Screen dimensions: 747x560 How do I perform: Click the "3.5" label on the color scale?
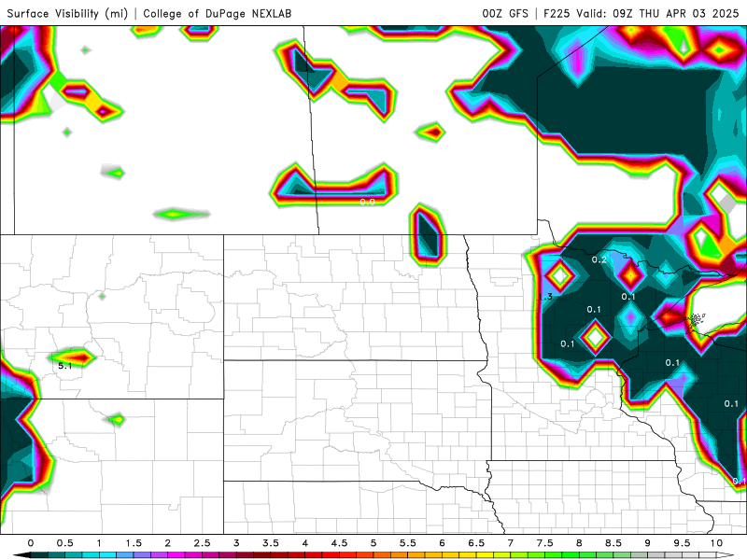tap(271, 543)
